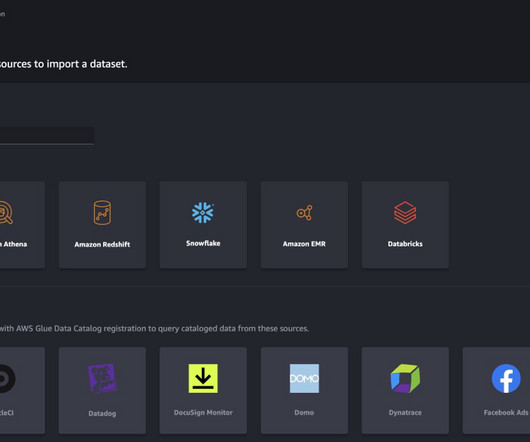Viewport: 530px width, 442px height.
Task: Select the Amazon Athena data source icon
Action: pyautogui.click(x=6, y=213)
